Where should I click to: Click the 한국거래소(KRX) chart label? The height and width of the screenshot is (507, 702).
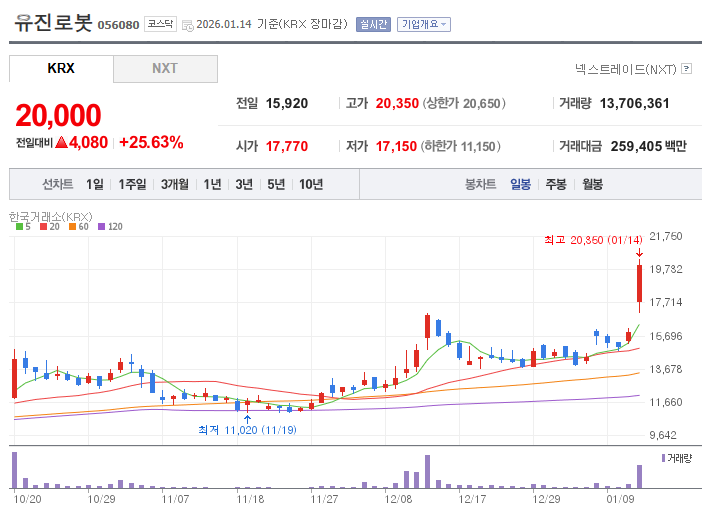pyautogui.click(x=51, y=217)
